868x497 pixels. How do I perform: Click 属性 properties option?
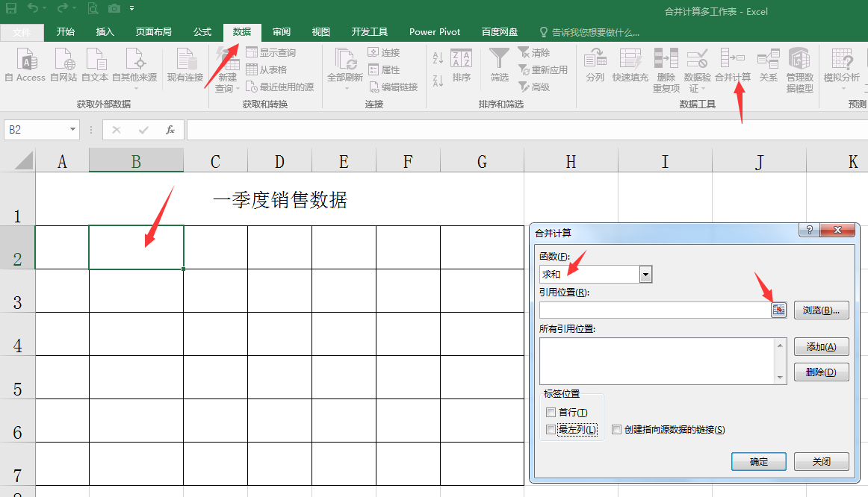click(384, 69)
